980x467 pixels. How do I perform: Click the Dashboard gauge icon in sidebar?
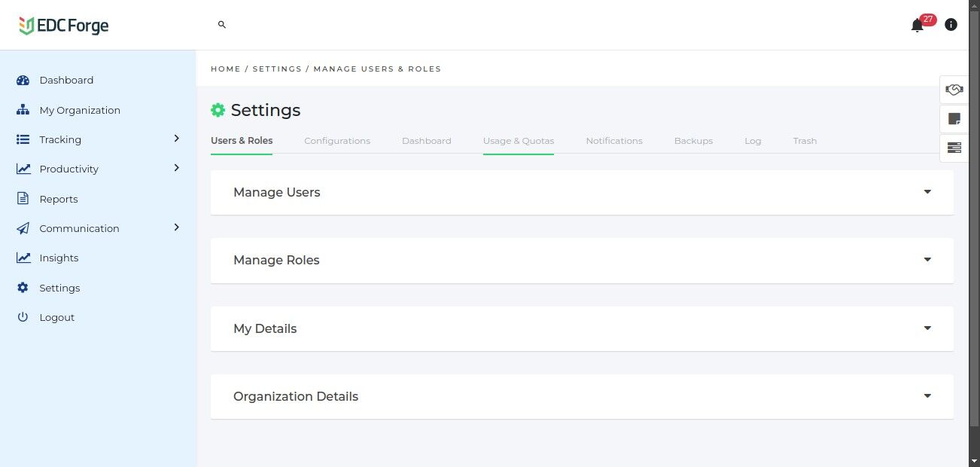pos(23,81)
